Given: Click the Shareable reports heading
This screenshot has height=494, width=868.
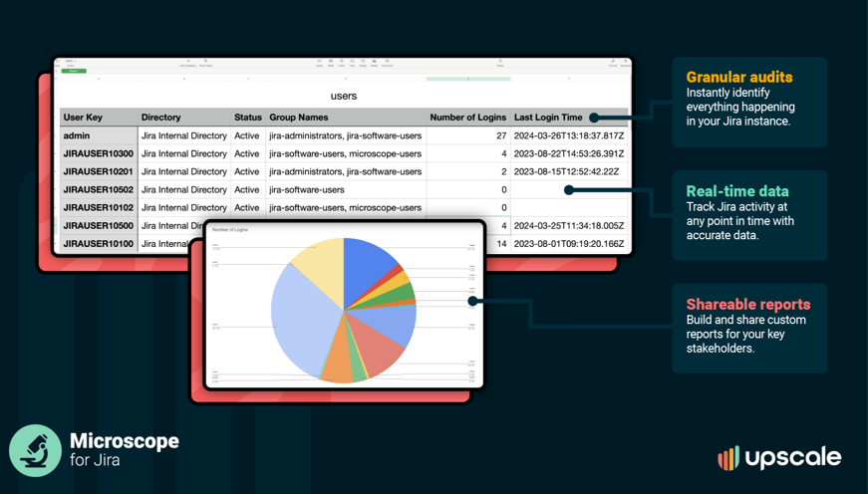Looking at the screenshot, I should pyautogui.click(x=747, y=304).
